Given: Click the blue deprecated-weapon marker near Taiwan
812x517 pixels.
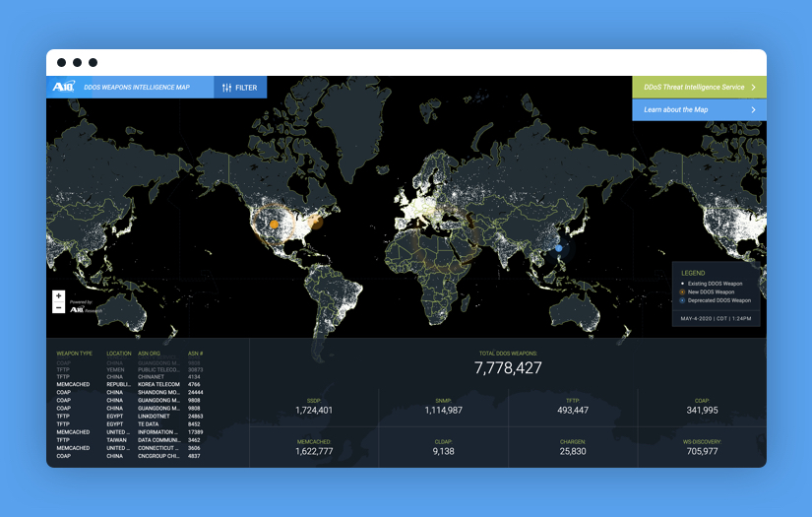Looking at the screenshot, I should (x=559, y=248).
